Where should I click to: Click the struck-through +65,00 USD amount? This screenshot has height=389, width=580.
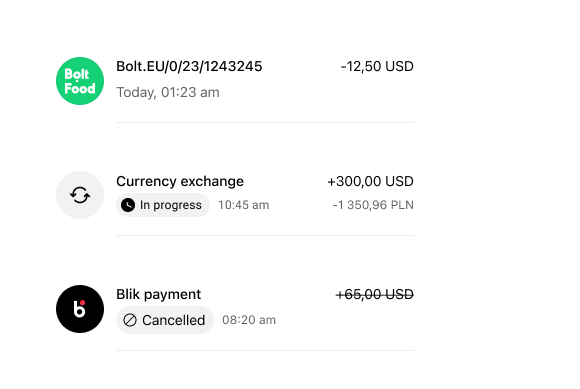(x=375, y=294)
